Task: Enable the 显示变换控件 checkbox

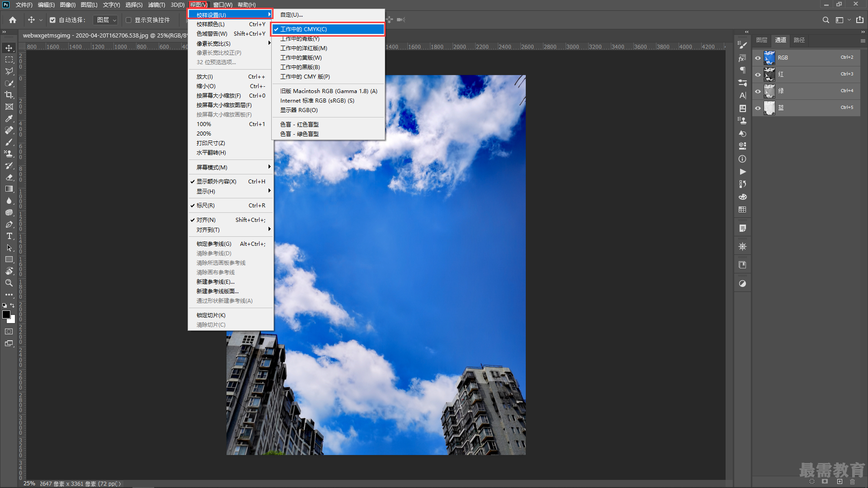Action: [128, 20]
